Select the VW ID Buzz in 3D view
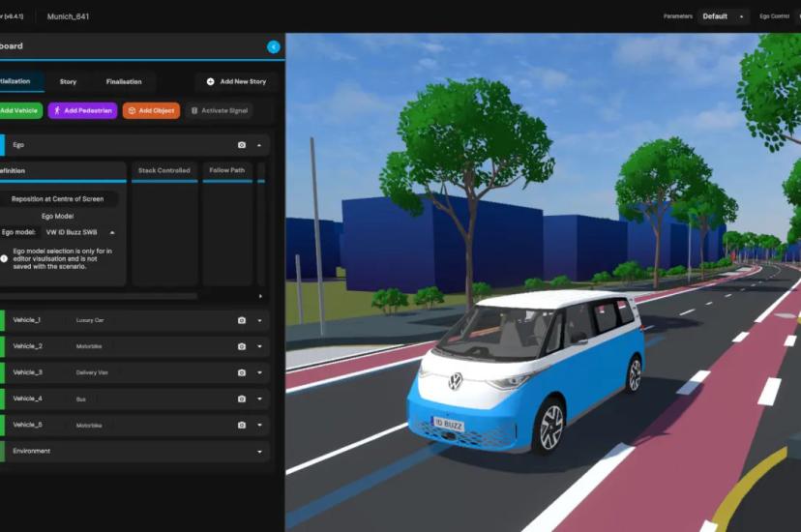 click(525, 370)
